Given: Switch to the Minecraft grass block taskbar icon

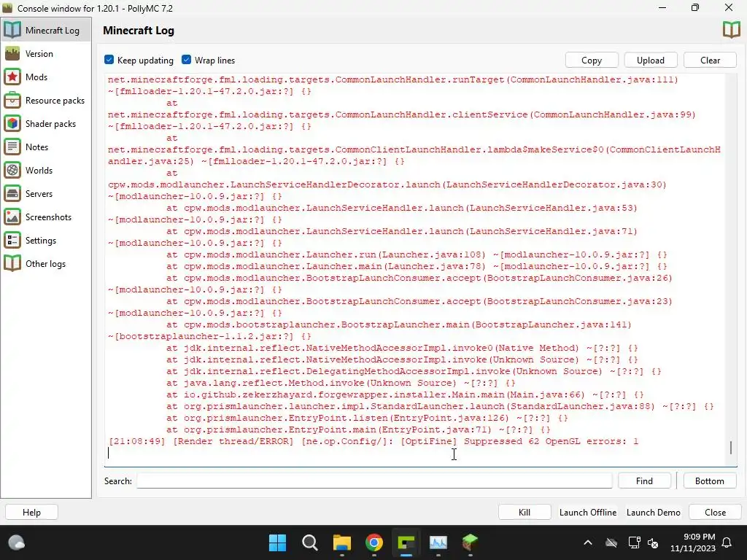Looking at the screenshot, I should coord(470,542).
